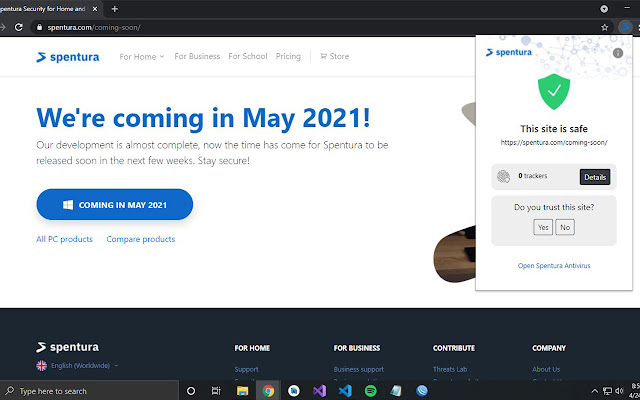Click Details button for trackers

(595, 177)
